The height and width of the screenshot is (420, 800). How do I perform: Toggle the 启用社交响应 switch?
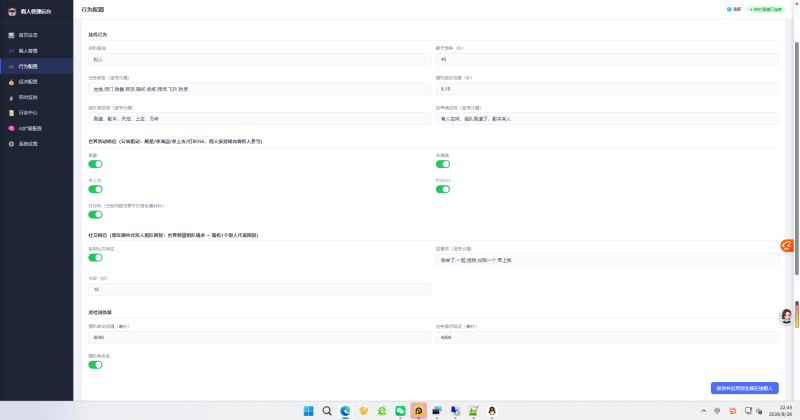click(x=95, y=258)
